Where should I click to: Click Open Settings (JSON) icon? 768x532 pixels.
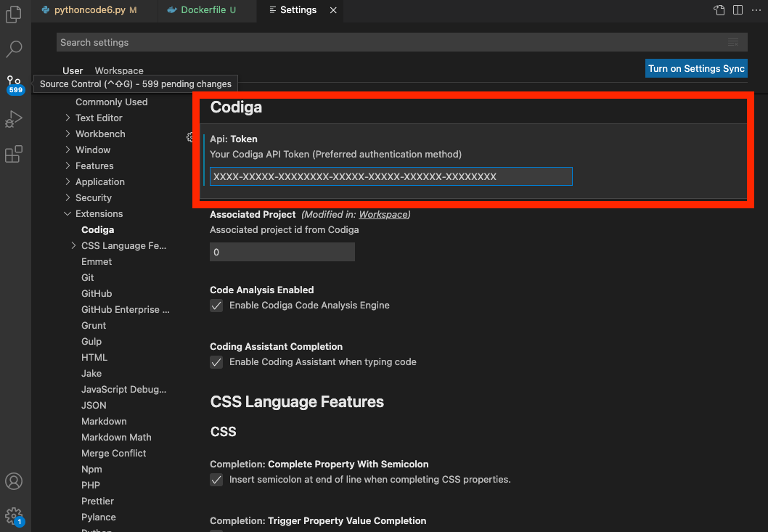coord(719,9)
